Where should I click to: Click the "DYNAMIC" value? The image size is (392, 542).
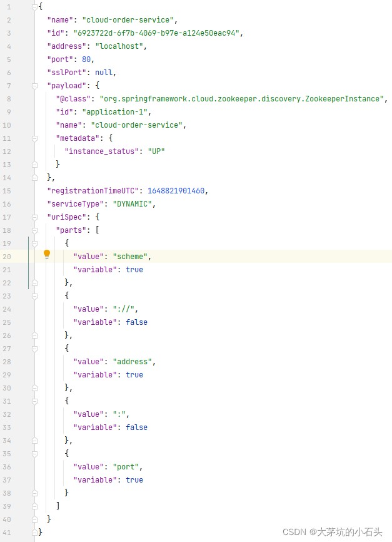[133, 204]
